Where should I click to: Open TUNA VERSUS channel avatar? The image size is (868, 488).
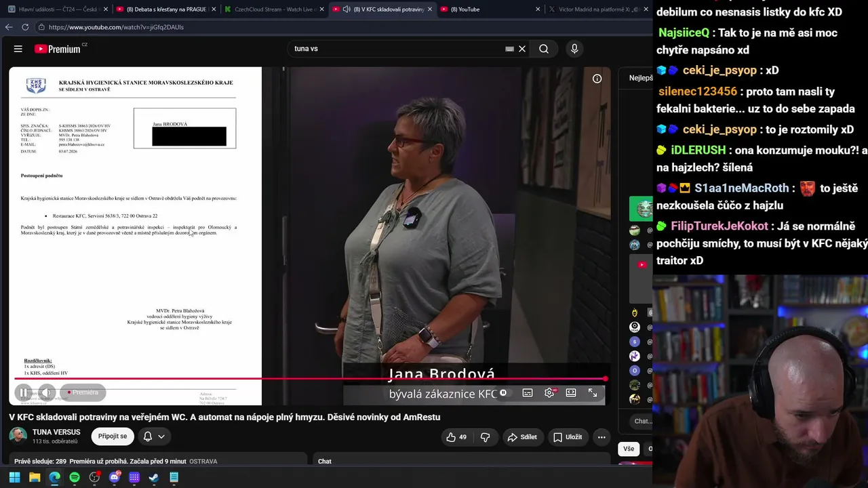click(x=18, y=436)
